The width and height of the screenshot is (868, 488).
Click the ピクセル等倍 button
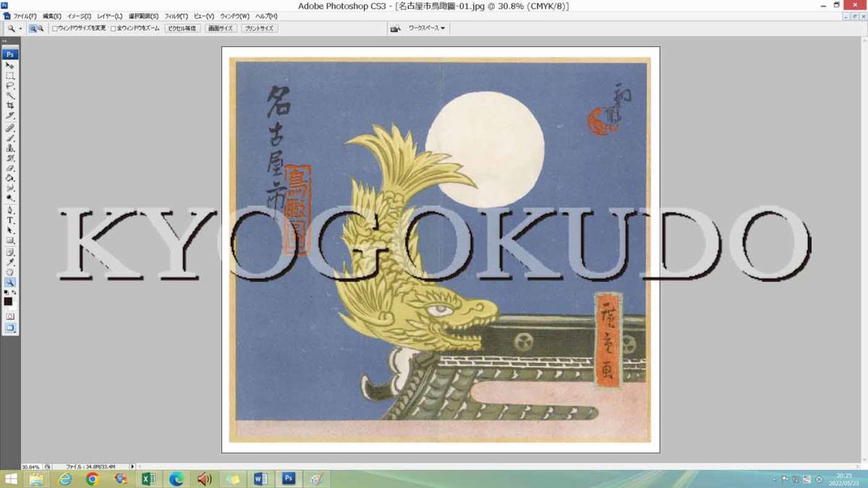181,28
